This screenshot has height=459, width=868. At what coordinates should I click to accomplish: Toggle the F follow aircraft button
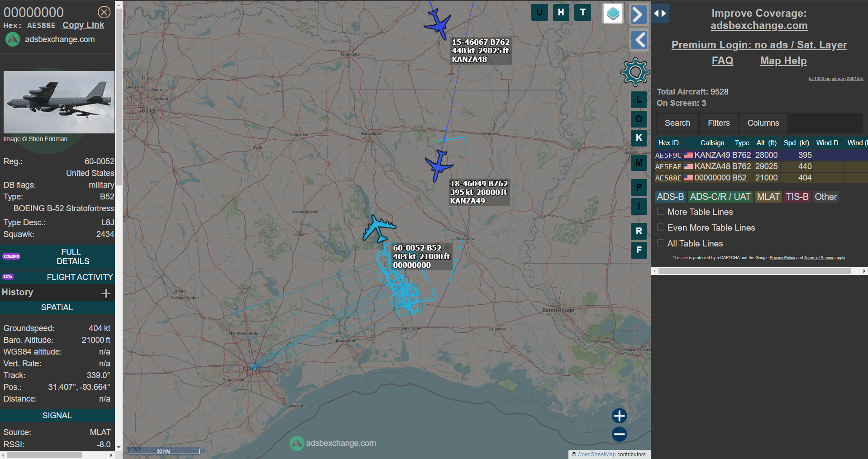(x=639, y=250)
